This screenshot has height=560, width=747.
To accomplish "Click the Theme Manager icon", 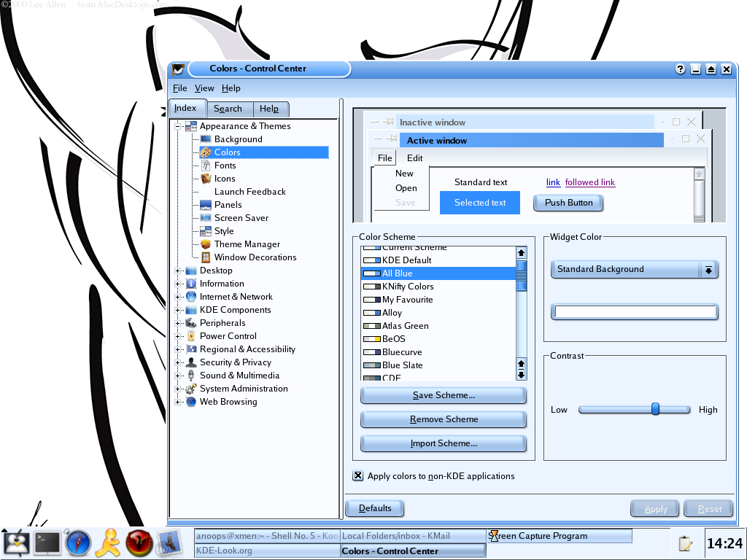I will click(206, 244).
